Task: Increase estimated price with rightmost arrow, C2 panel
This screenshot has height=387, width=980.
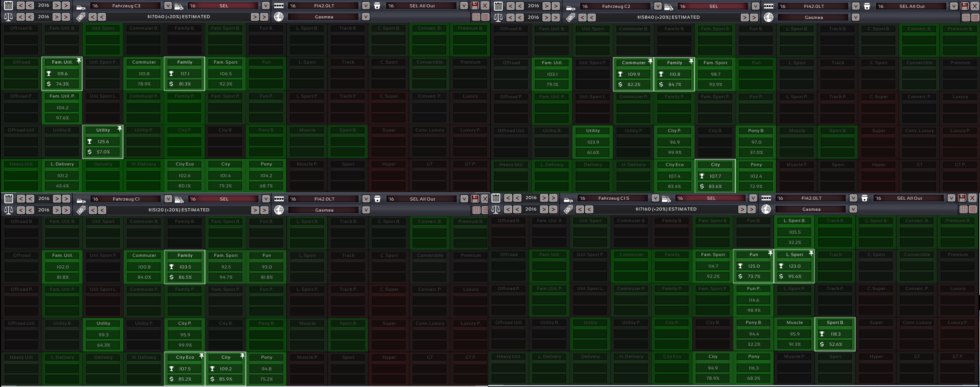Action: (x=754, y=17)
